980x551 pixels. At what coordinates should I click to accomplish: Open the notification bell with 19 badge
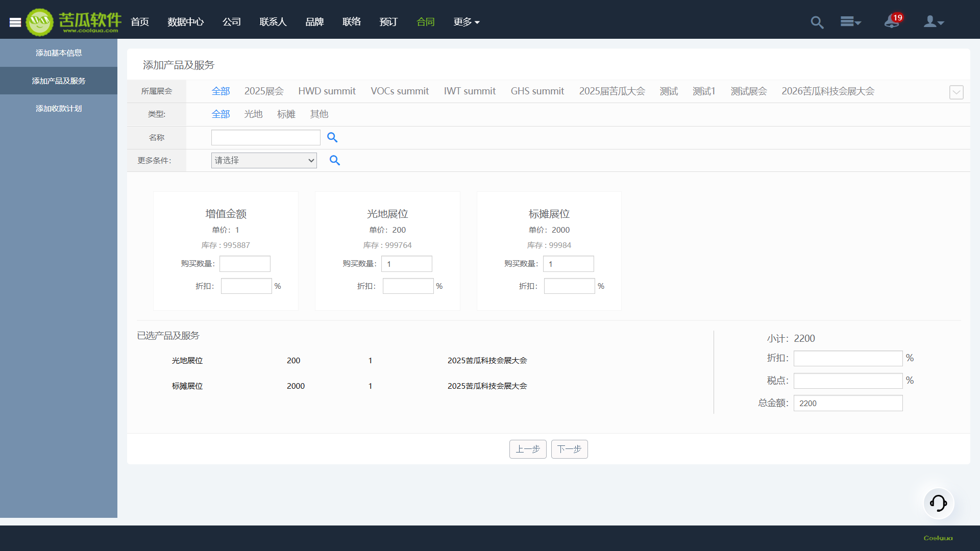pos(893,21)
